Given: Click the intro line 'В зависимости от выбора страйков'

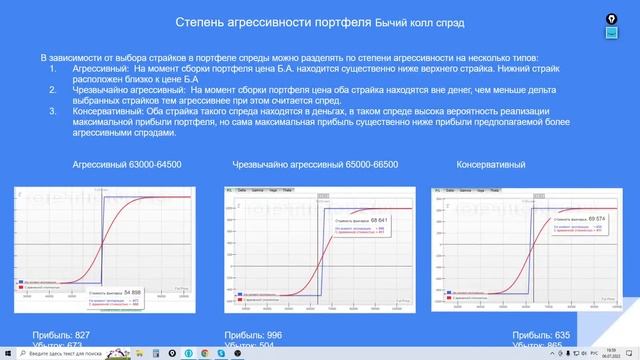Looking at the screenshot, I should coord(289,58).
